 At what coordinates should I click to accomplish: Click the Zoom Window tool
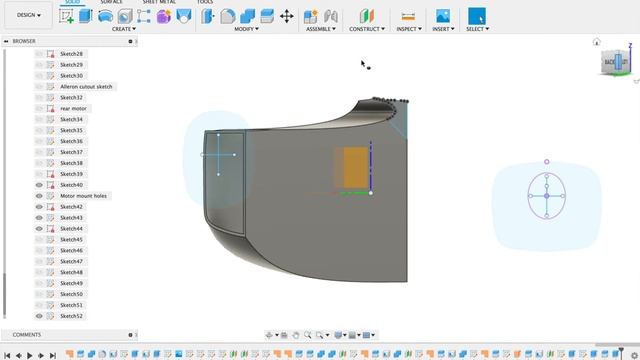(320, 335)
